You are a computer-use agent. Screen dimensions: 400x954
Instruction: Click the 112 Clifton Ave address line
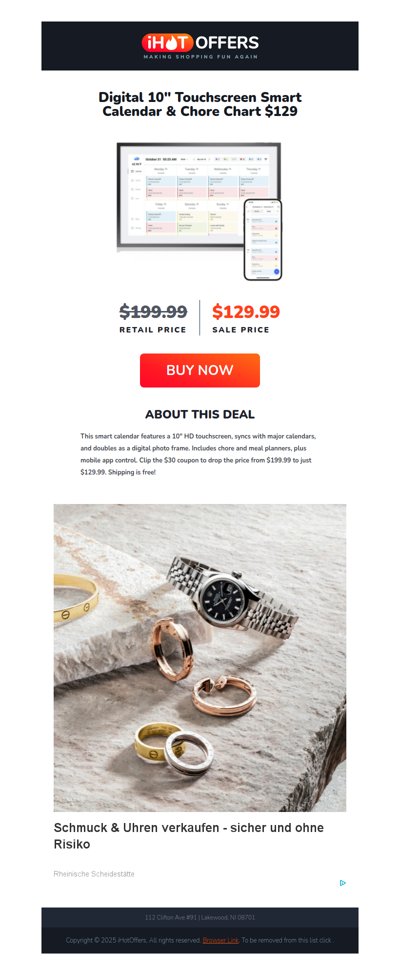[200, 917]
